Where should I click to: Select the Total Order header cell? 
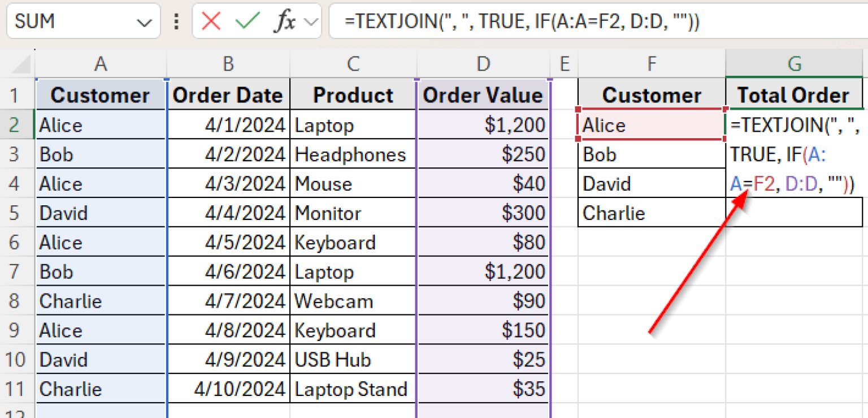coord(793,95)
